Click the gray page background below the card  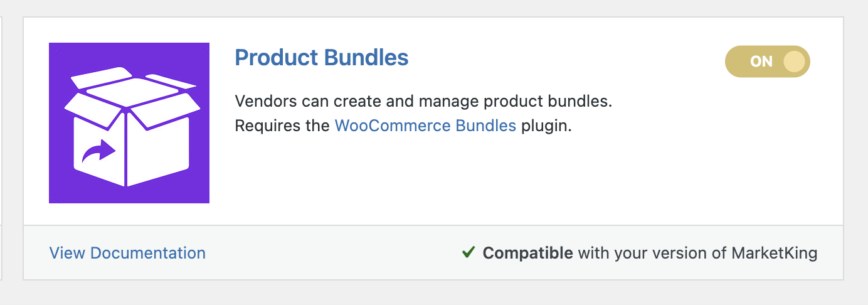point(433,293)
